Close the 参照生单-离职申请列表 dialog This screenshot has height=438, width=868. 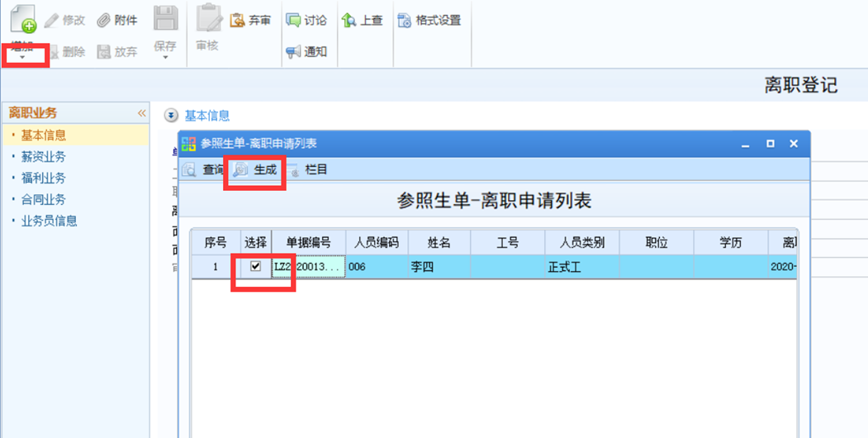pyautogui.click(x=794, y=144)
